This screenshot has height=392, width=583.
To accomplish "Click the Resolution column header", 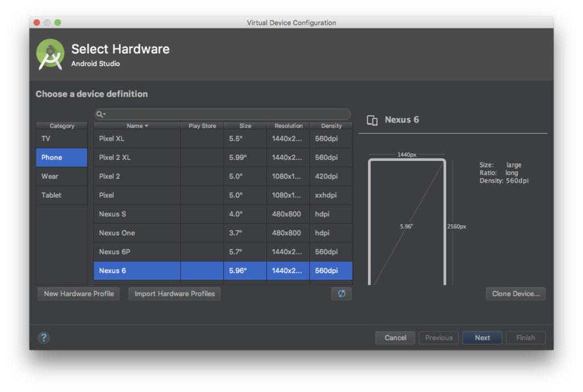I will point(289,126).
